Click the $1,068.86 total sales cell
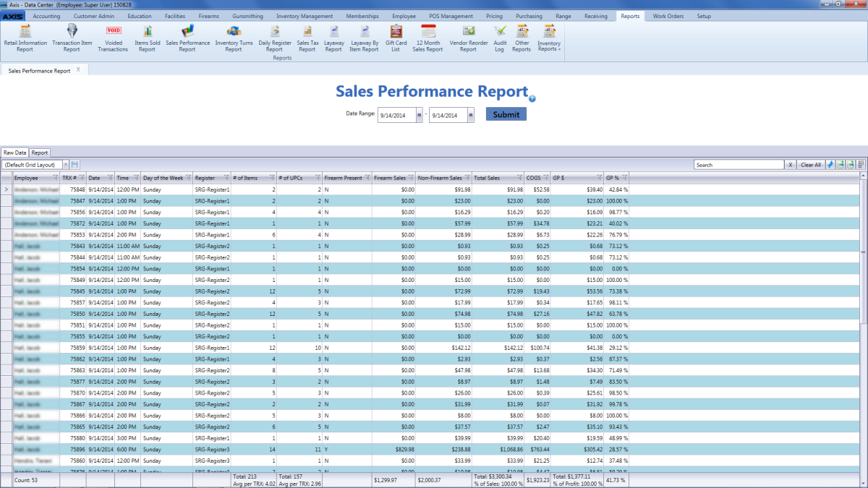Viewport: 868px width, 488px height. point(498,449)
